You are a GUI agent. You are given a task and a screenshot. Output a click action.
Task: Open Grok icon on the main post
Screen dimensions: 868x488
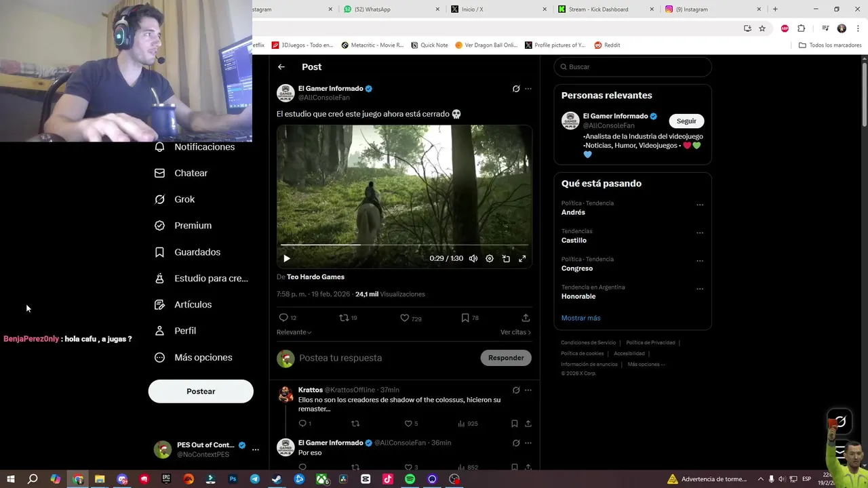pyautogui.click(x=516, y=89)
